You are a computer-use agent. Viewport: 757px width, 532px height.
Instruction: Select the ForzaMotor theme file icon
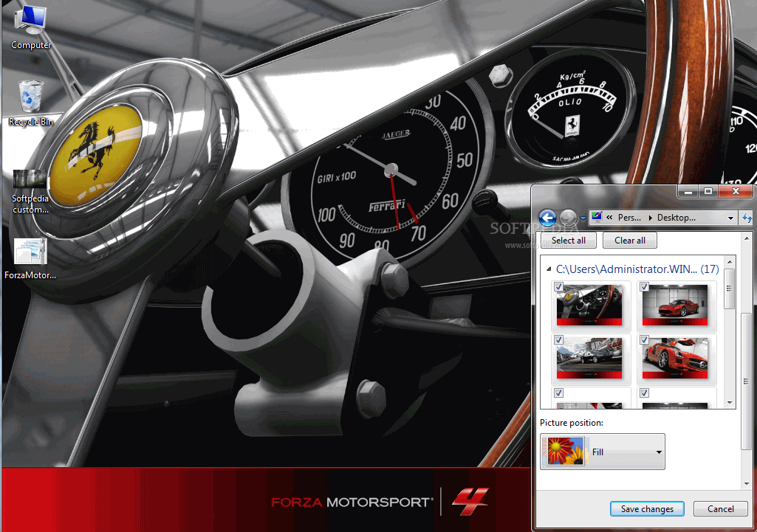tap(30, 259)
